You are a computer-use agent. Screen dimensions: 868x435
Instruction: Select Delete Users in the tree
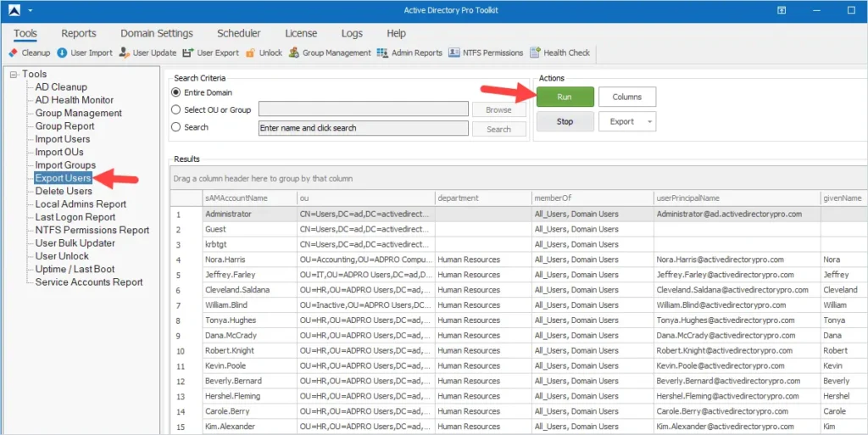pyautogui.click(x=64, y=191)
